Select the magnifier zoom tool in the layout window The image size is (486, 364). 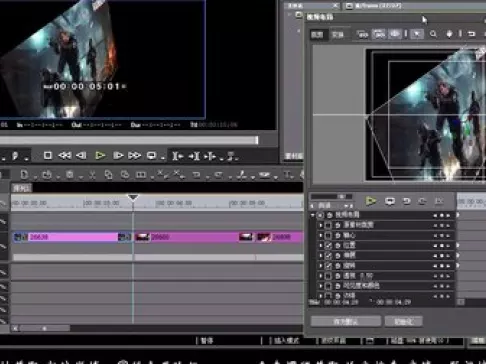click(x=433, y=34)
